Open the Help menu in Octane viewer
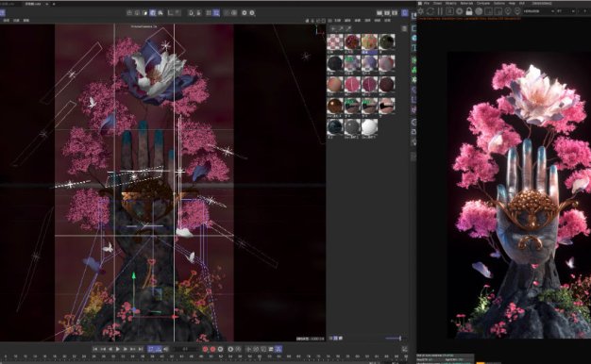Viewport: 591px width, 364px height. (512, 4)
